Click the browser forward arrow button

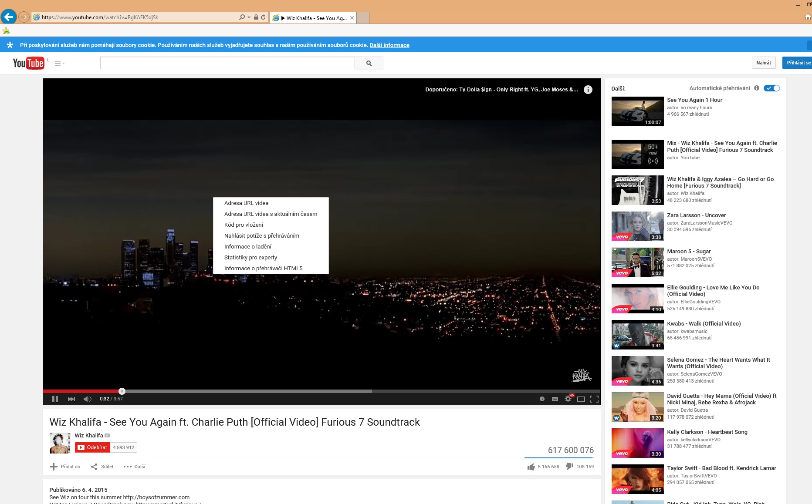24,17
